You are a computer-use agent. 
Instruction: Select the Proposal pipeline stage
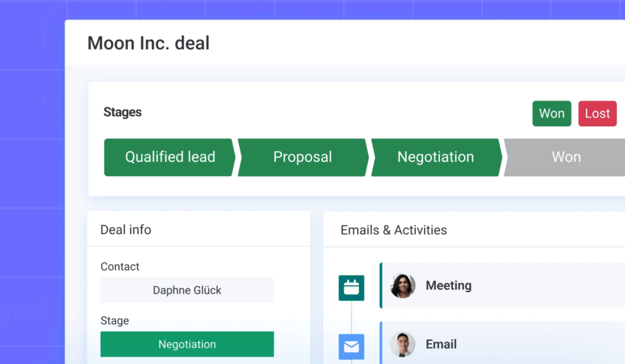[x=303, y=157]
